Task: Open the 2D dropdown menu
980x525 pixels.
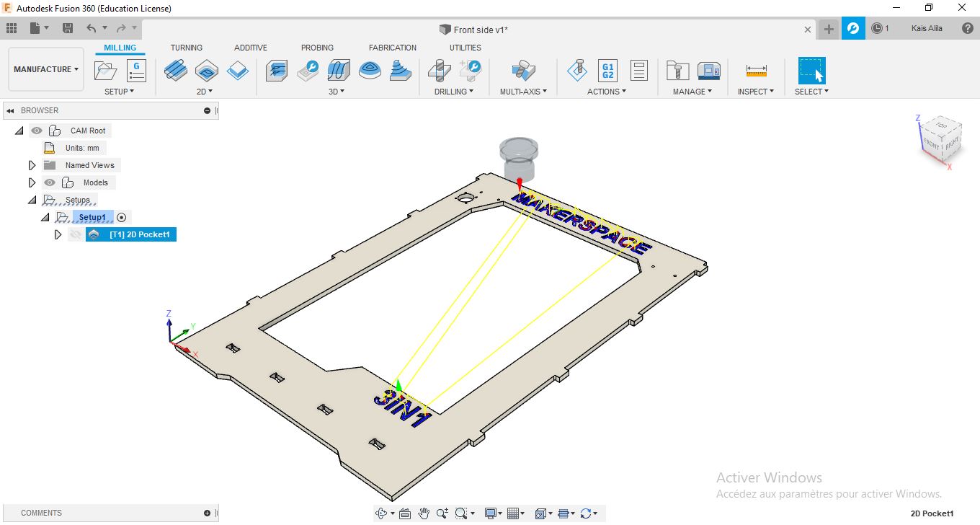Action: [x=205, y=92]
